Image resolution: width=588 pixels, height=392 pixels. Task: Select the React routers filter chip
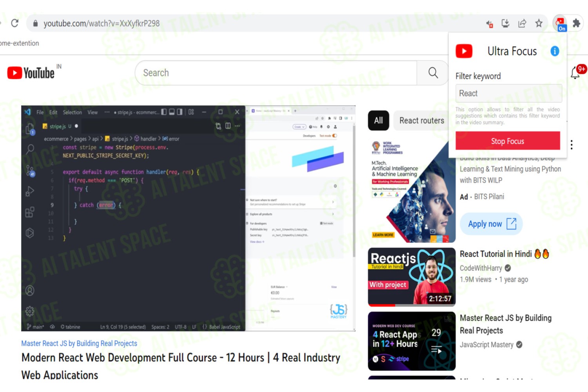pos(421,120)
